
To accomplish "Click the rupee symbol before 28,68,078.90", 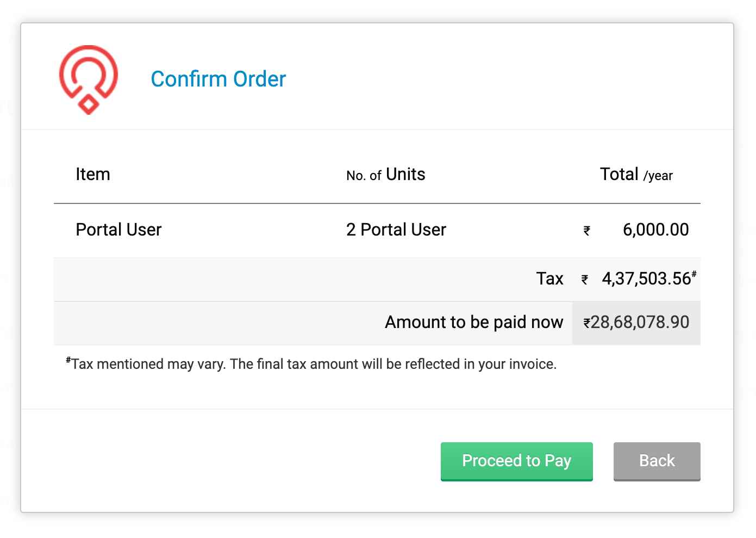I will (587, 324).
